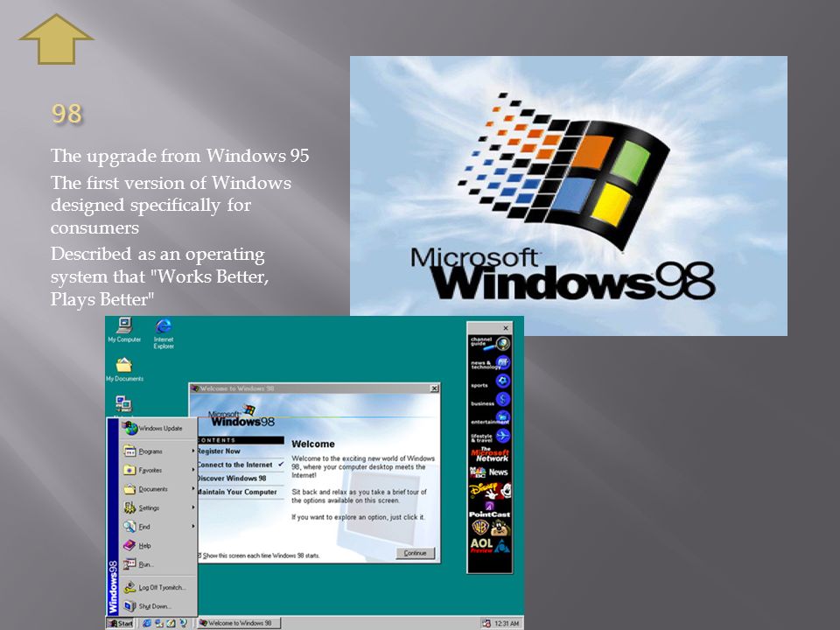Image resolution: width=840 pixels, height=630 pixels.
Task: Open The Microsoft Network channel
Action: pos(490,455)
